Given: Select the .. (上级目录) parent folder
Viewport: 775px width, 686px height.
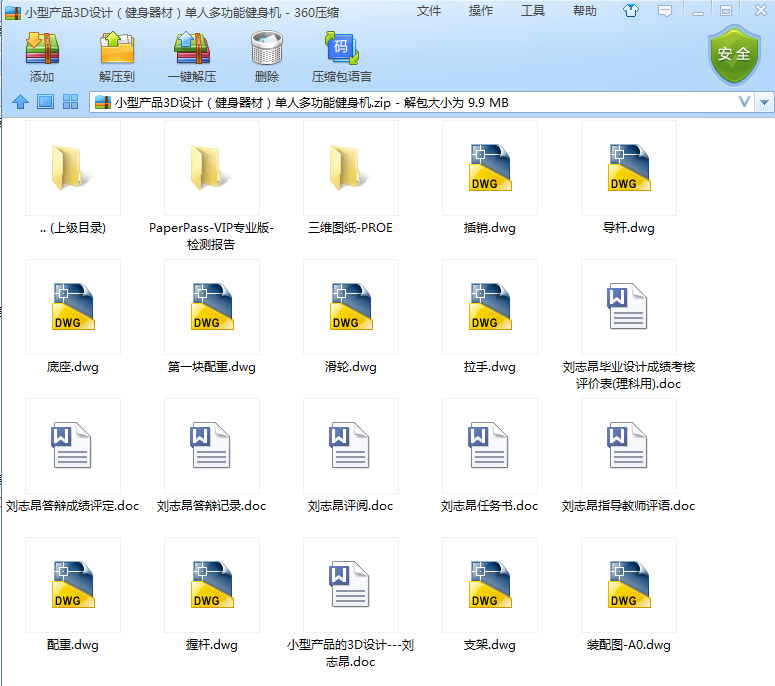Looking at the screenshot, I should point(73,168).
